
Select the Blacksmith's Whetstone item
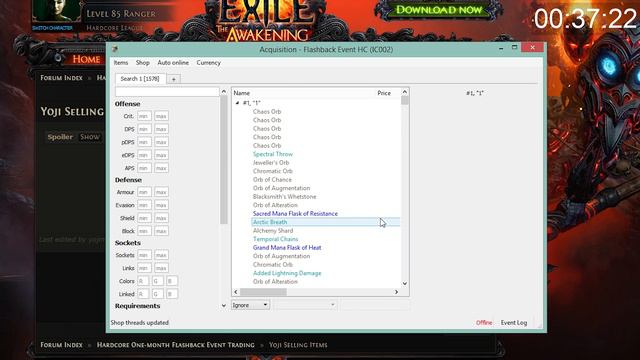284,196
